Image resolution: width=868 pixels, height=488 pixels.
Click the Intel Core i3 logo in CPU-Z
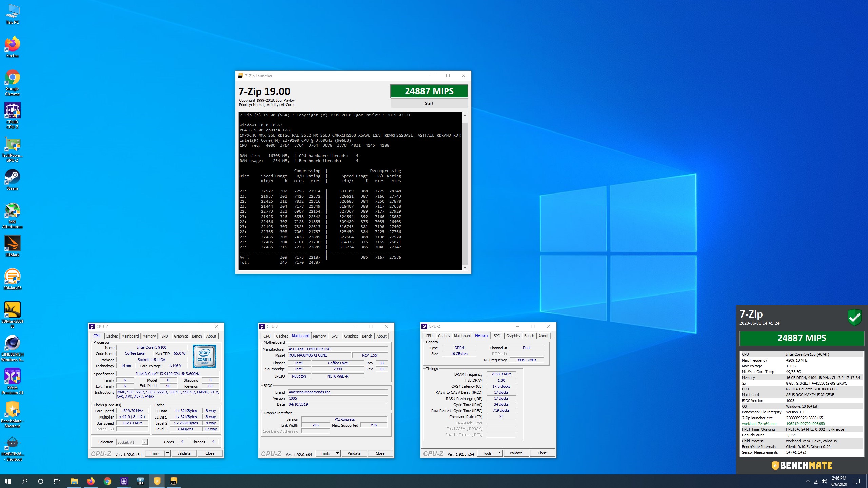(x=204, y=356)
